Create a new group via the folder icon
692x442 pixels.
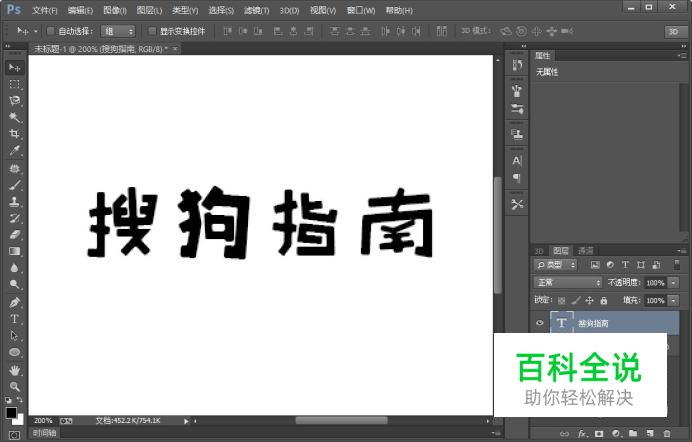(x=633, y=434)
